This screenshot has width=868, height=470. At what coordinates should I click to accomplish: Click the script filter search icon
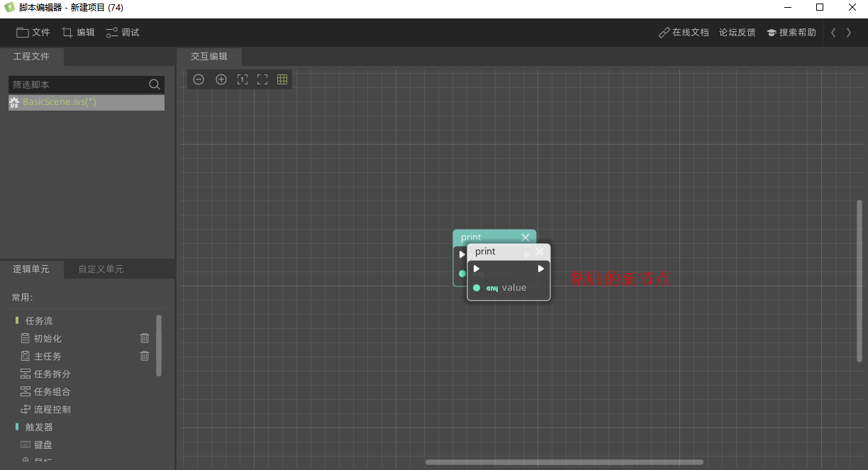pos(155,84)
